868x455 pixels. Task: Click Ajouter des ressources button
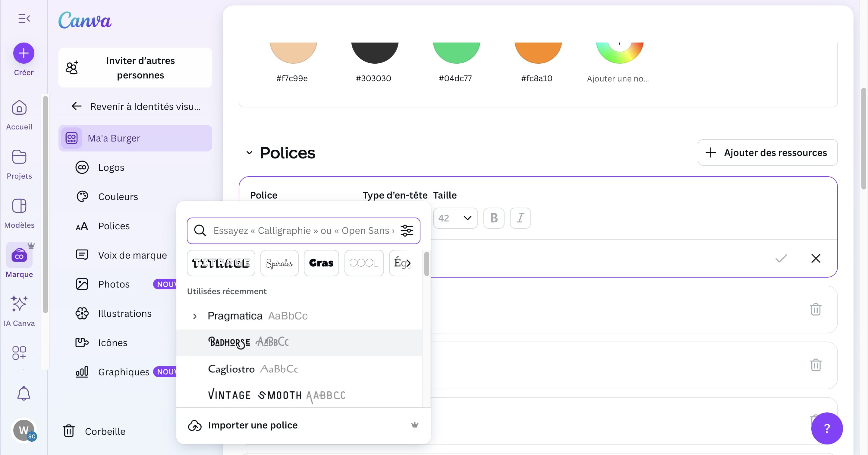767,153
